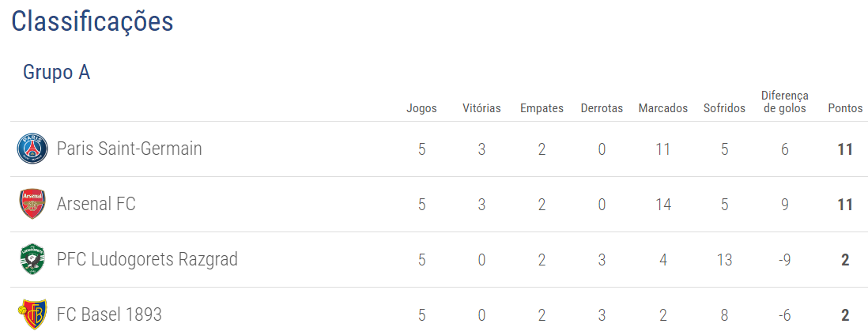Click the Paris Saint-Germain club crest

(x=32, y=149)
